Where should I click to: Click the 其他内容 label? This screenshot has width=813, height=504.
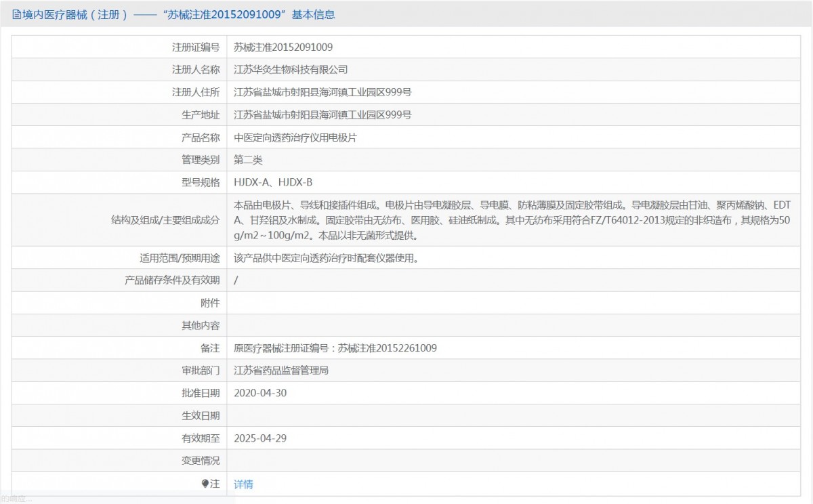(x=201, y=326)
